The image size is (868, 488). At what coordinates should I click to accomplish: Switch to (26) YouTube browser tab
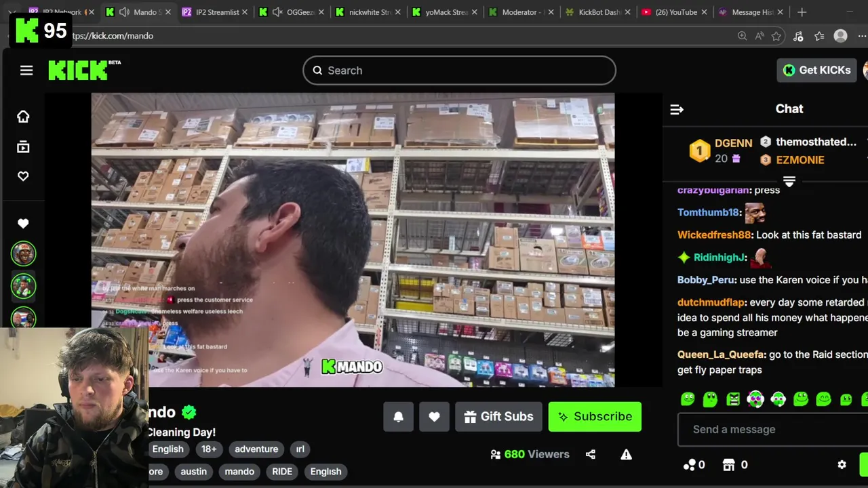(673, 12)
